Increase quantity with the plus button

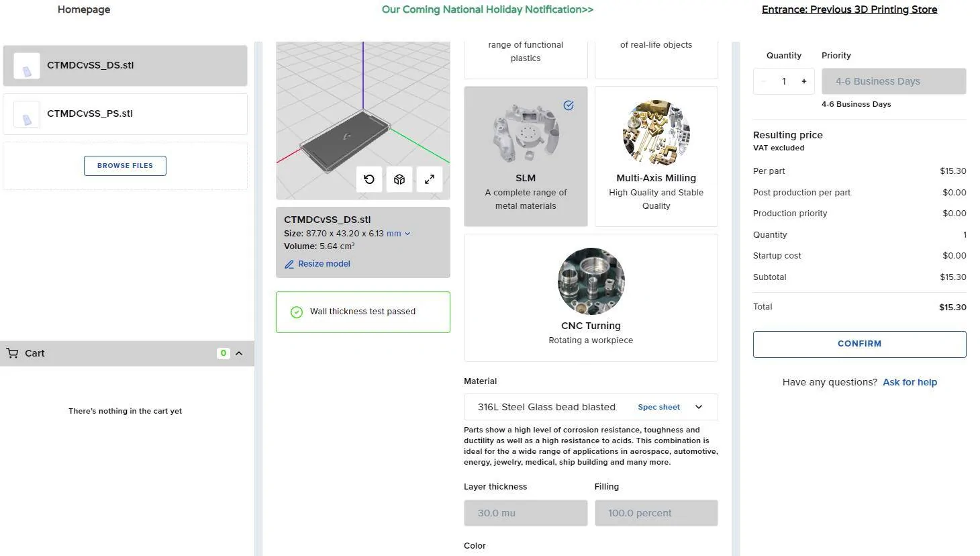tap(804, 81)
